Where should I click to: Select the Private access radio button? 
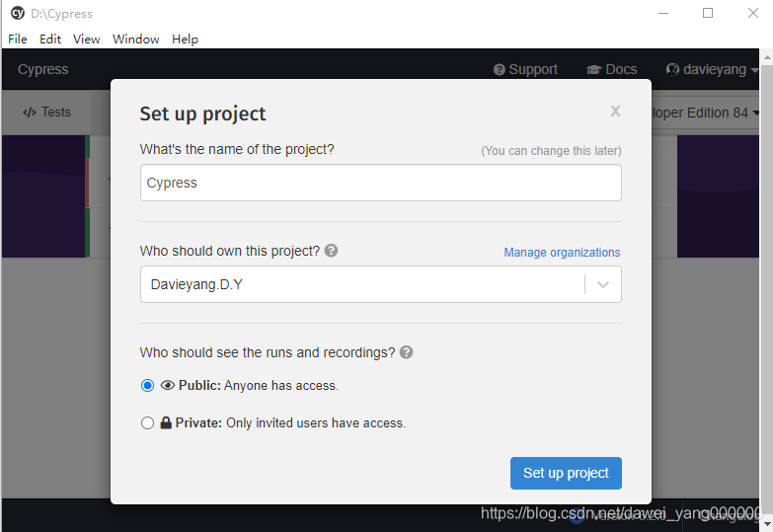[x=147, y=423]
